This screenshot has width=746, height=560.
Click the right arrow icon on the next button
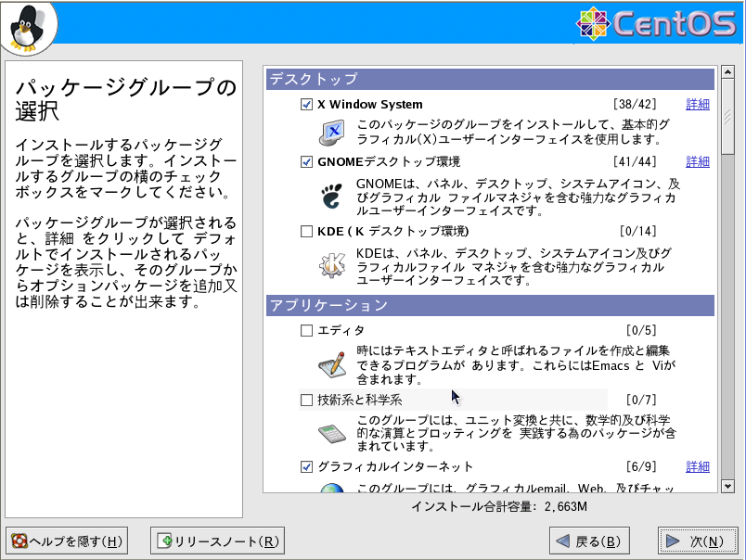pyautogui.click(x=673, y=541)
